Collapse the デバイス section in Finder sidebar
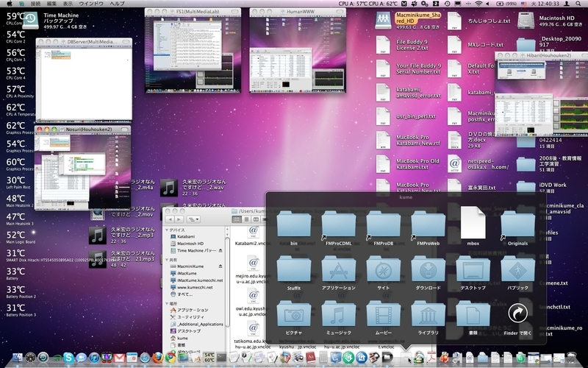This screenshot has width=588, height=368. 167,230
